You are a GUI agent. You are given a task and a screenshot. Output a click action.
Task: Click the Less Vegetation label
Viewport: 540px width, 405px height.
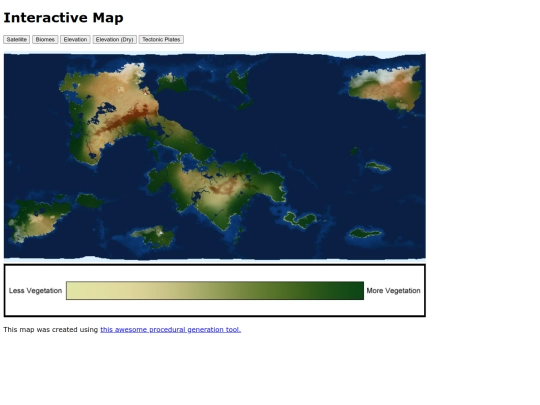click(35, 291)
